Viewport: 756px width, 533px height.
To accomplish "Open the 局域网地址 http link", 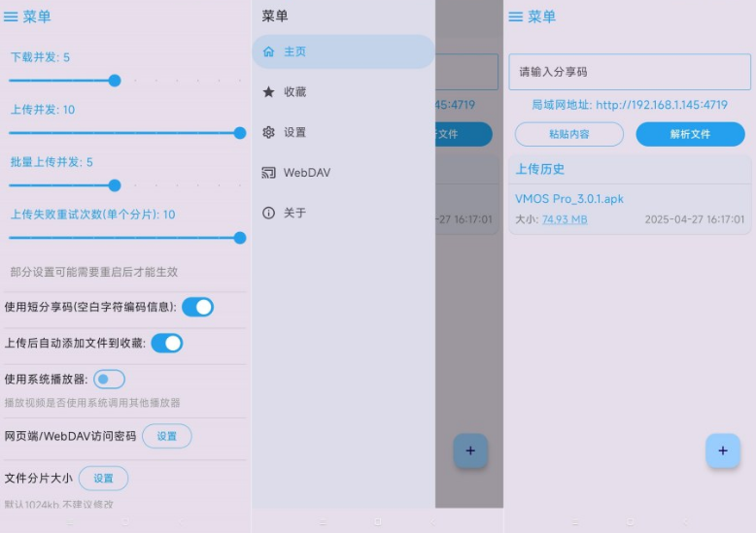I will [x=662, y=105].
